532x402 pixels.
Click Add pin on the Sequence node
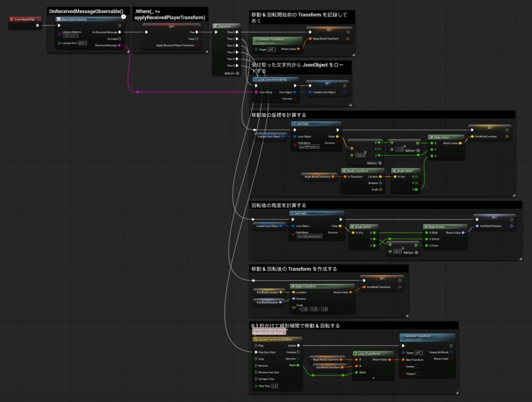[x=237, y=73]
